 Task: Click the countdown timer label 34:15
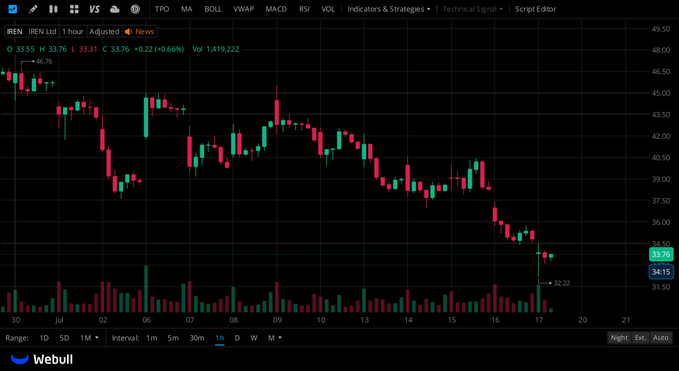pyautogui.click(x=661, y=272)
